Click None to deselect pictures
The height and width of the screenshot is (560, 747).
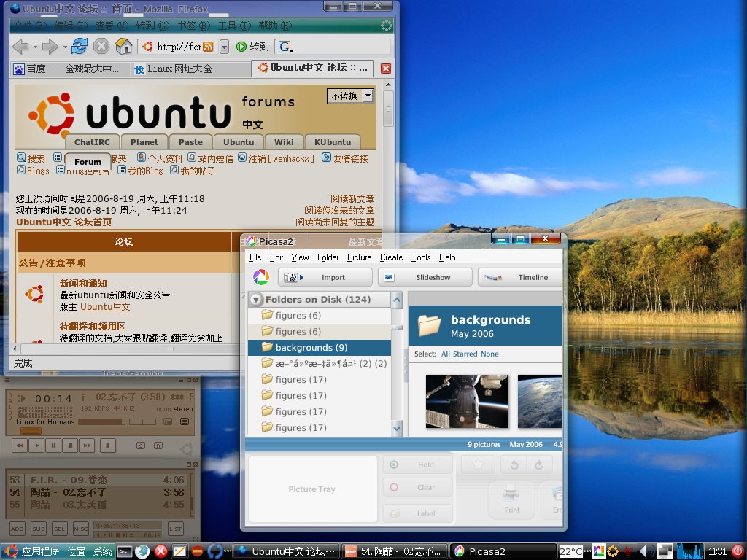[489, 354]
